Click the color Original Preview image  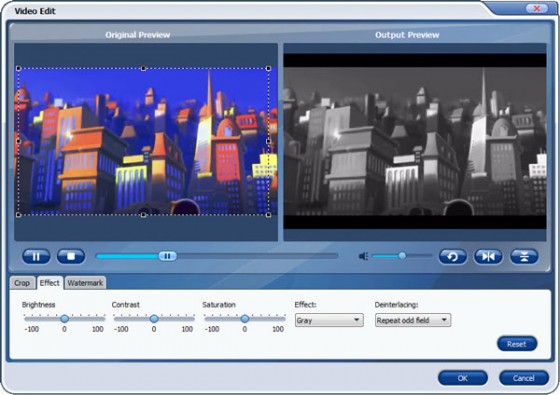click(146, 141)
